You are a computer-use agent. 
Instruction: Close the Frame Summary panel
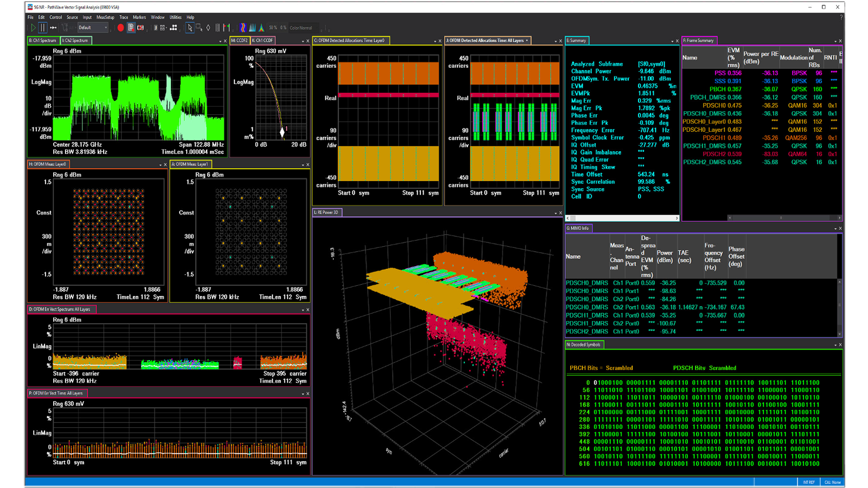coord(840,41)
